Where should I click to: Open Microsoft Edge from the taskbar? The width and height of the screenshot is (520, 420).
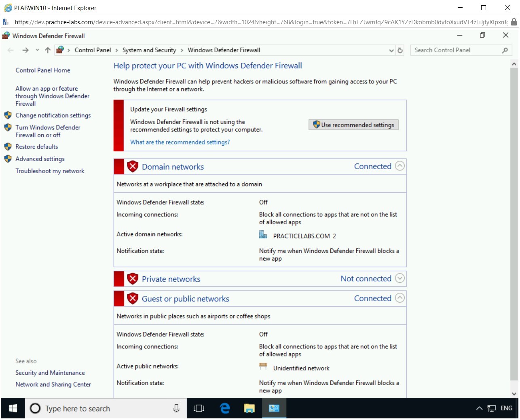pos(225,408)
